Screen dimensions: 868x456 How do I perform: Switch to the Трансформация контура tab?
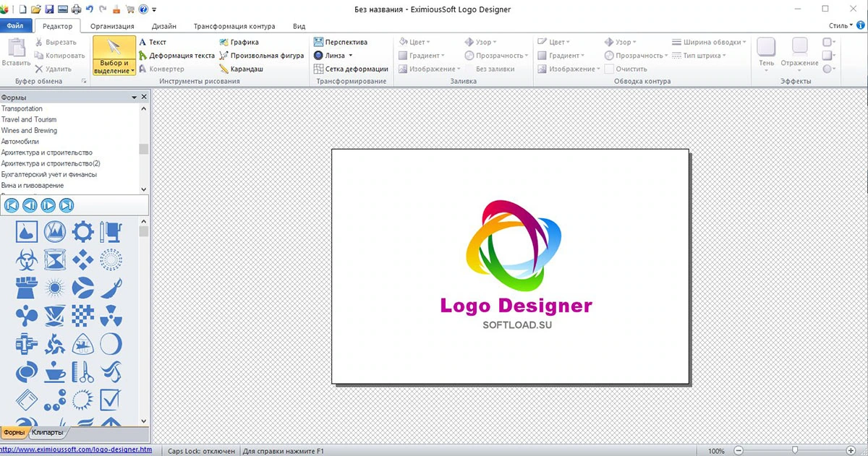click(x=234, y=26)
